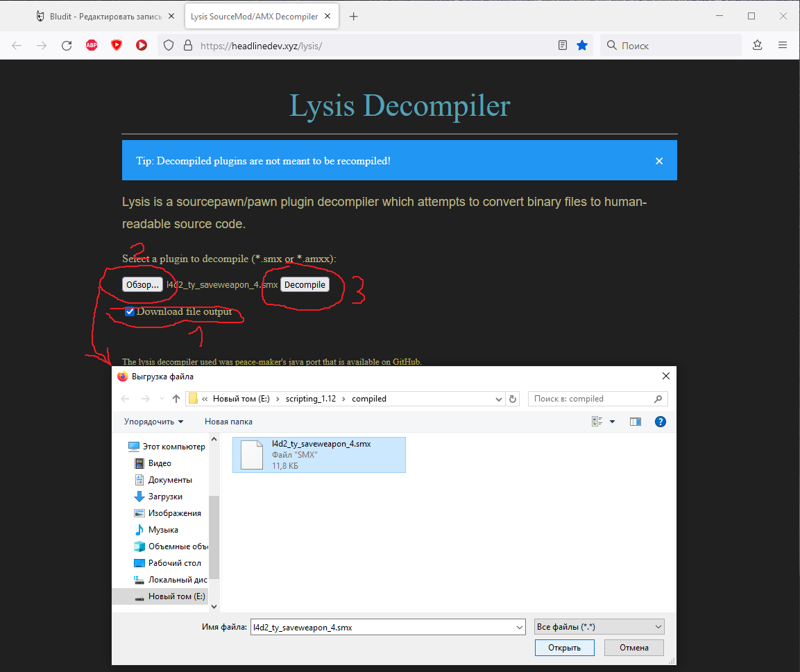
Task: Show tracking protection shield info
Action: pos(169,45)
